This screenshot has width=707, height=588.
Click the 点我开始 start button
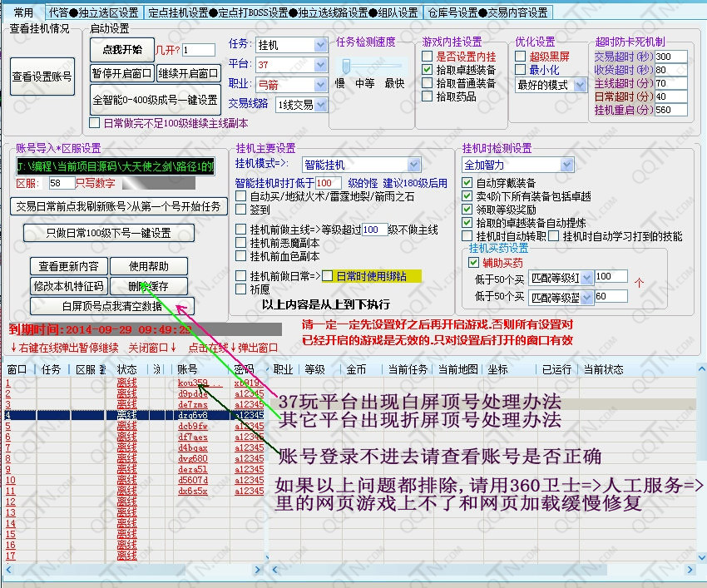pyautogui.click(x=121, y=49)
